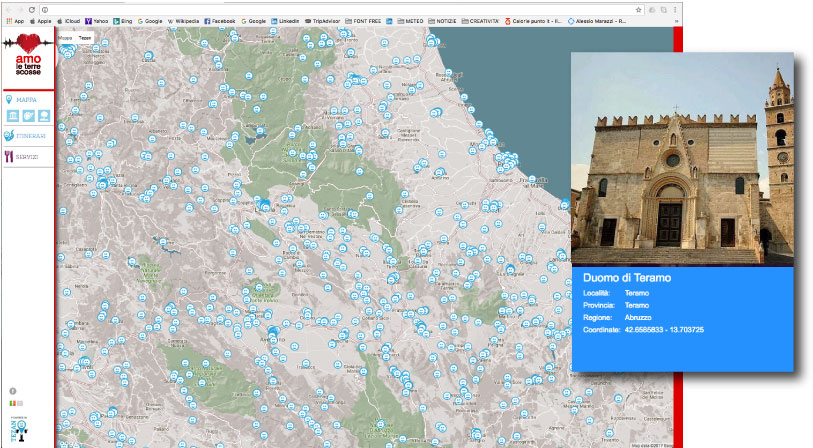This screenshot has height=448, width=813.
Task: Open the Facebook icon in sidebar footer
Action: [13, 391]
